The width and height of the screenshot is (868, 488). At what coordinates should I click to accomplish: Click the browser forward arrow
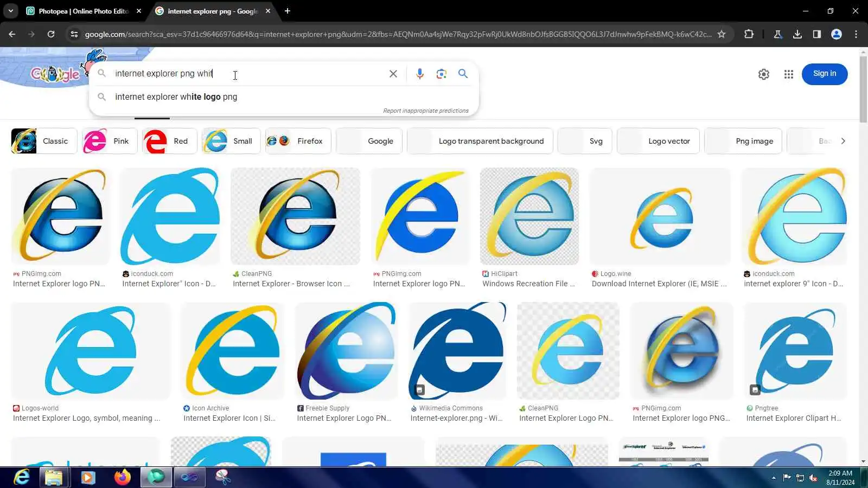(x=31, y=34)
